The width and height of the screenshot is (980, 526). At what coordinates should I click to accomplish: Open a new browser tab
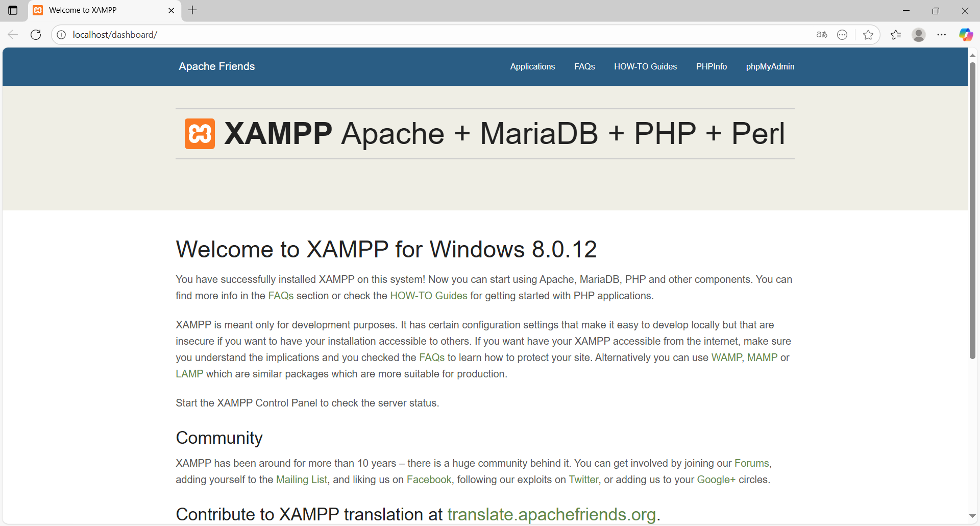pos(192,10)
